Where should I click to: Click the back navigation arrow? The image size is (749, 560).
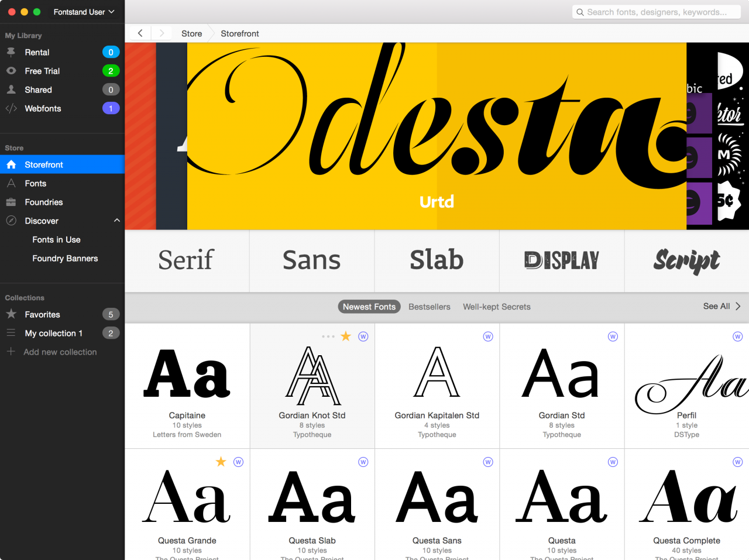click(x=140, y=33)
